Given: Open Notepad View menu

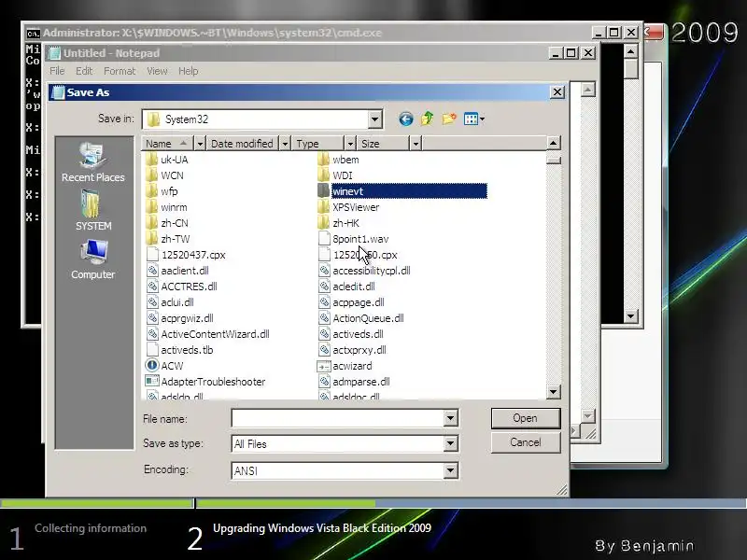Looking at the screenshot, I should pyautogui.click(x=157, y=71).
